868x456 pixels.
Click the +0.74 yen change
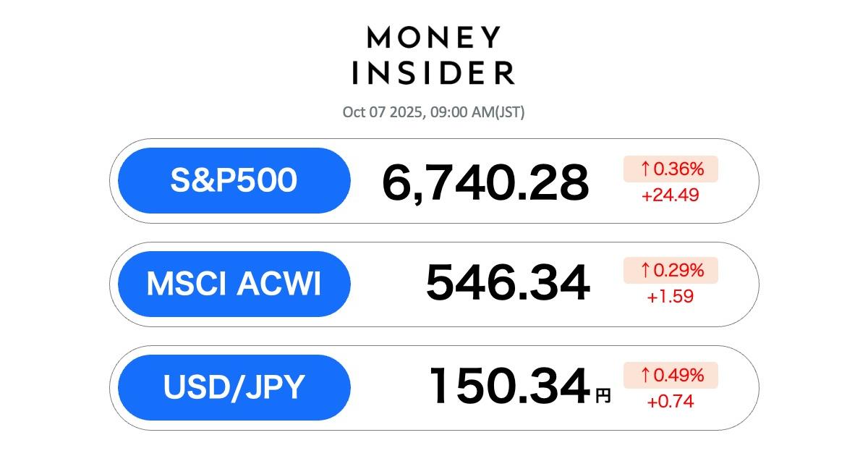coord(671,401)
